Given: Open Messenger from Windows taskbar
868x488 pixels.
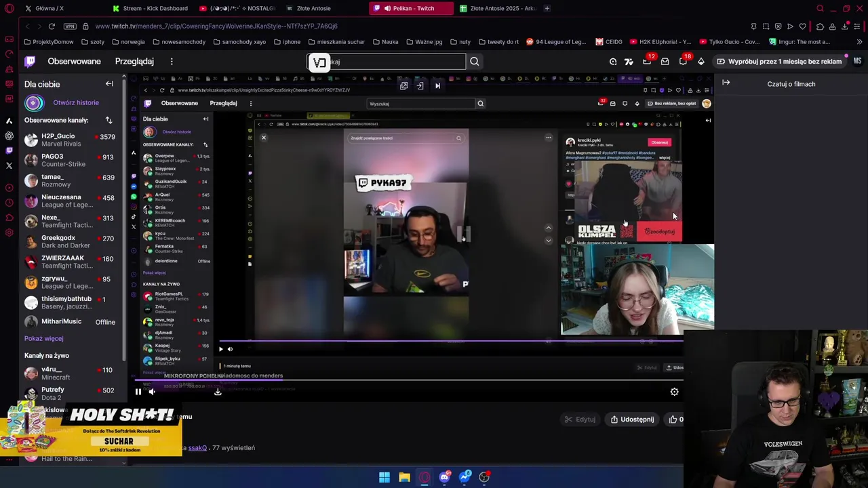Looking at the screenshot, I should (465, 477).
